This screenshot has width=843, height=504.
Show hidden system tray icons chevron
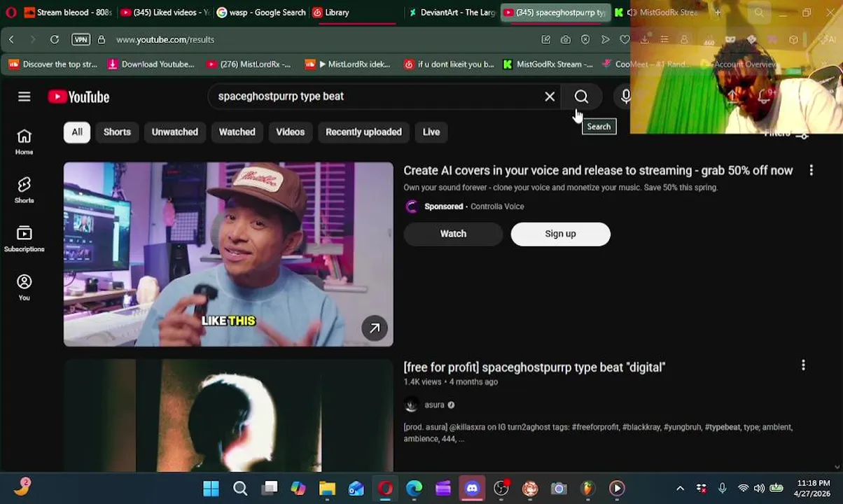tap(680, 488)
